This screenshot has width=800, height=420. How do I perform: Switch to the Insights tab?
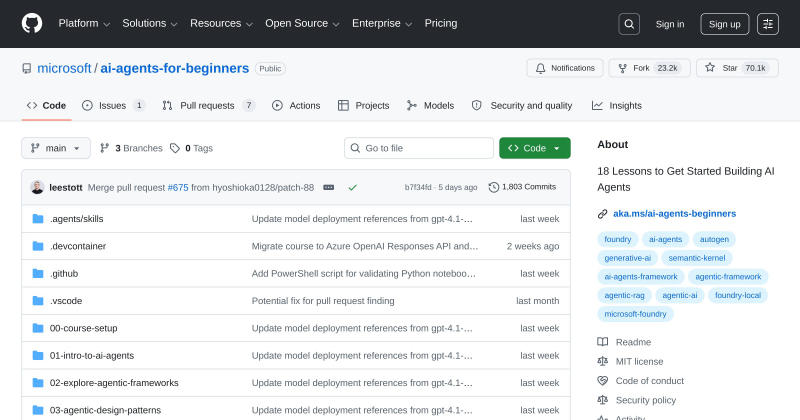coord(616,106)
